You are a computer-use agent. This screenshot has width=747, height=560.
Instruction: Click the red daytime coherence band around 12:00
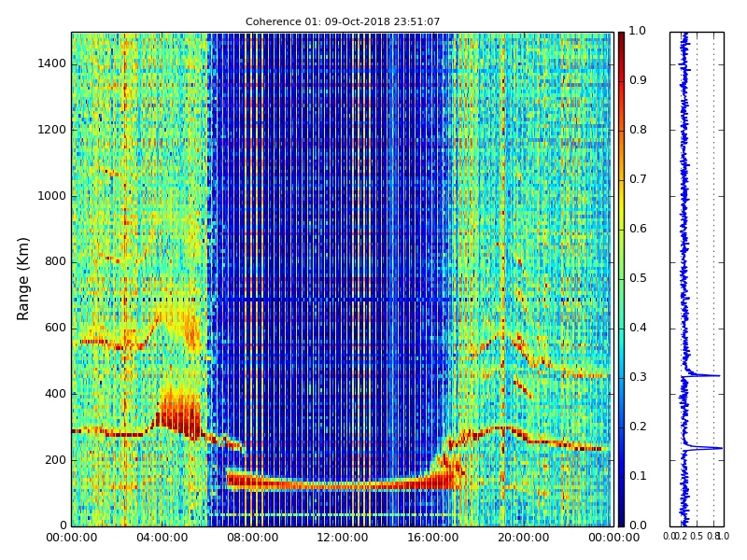coord(343,485)
